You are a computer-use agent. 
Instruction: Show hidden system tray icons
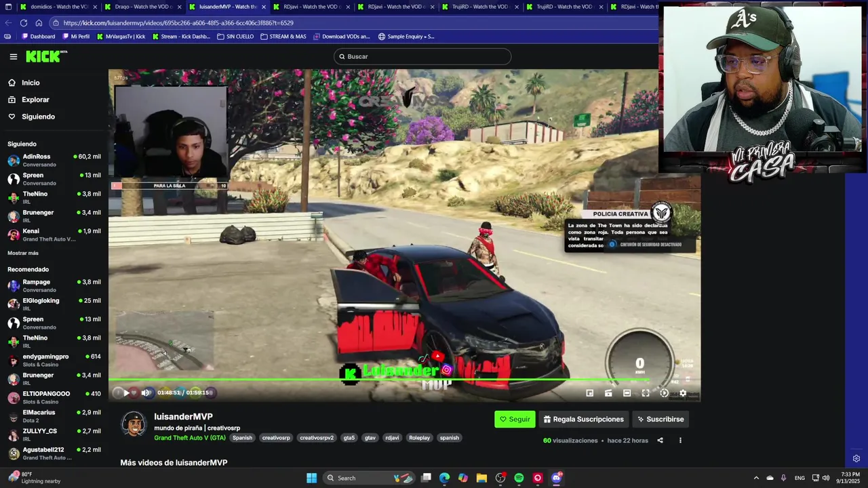tap(757, 478)
